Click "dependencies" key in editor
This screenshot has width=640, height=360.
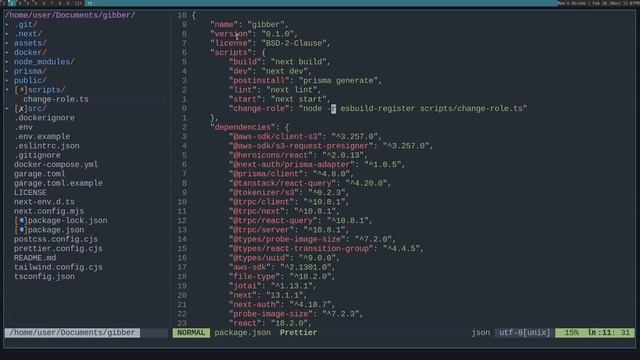242,127
